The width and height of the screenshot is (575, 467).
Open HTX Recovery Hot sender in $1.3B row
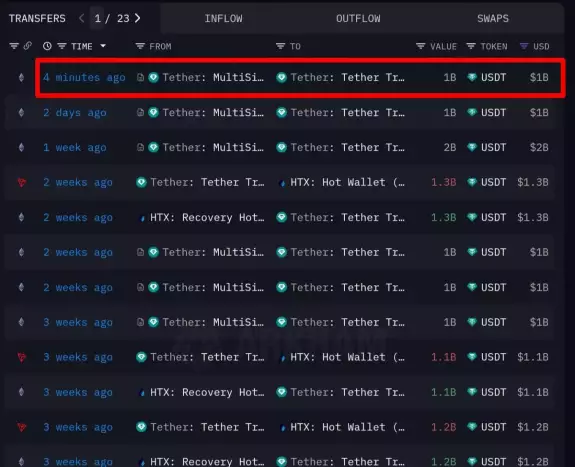pyautogui.click(x=207, y=218)
